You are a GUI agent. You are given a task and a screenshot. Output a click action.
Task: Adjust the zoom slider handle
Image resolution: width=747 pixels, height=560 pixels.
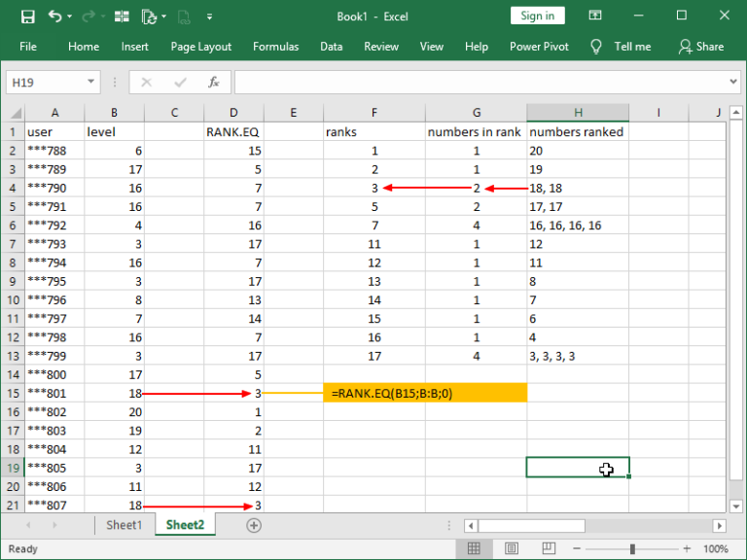point(633,549)
